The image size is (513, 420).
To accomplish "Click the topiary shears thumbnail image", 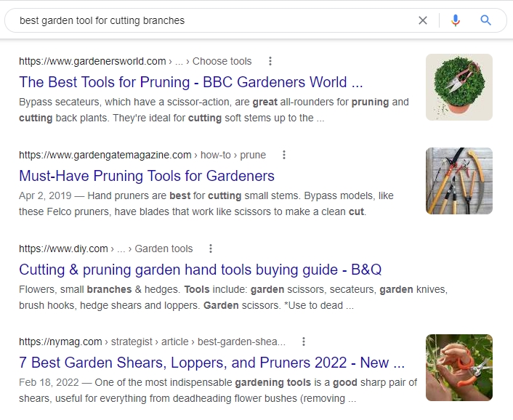I will 459,87.
